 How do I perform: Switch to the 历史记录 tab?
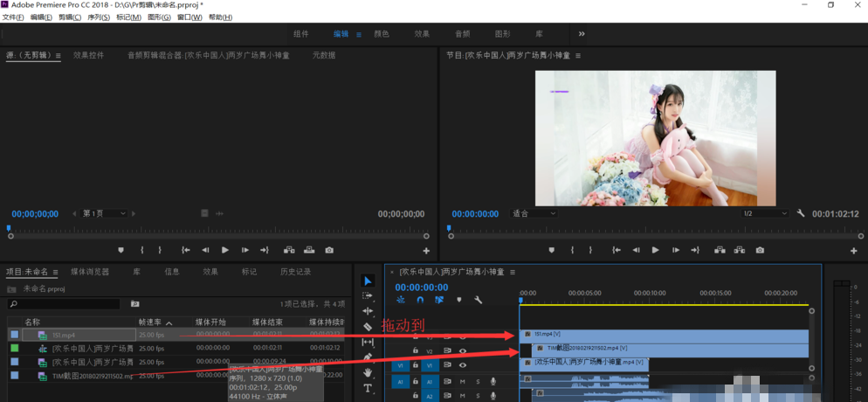pos(296,272)
